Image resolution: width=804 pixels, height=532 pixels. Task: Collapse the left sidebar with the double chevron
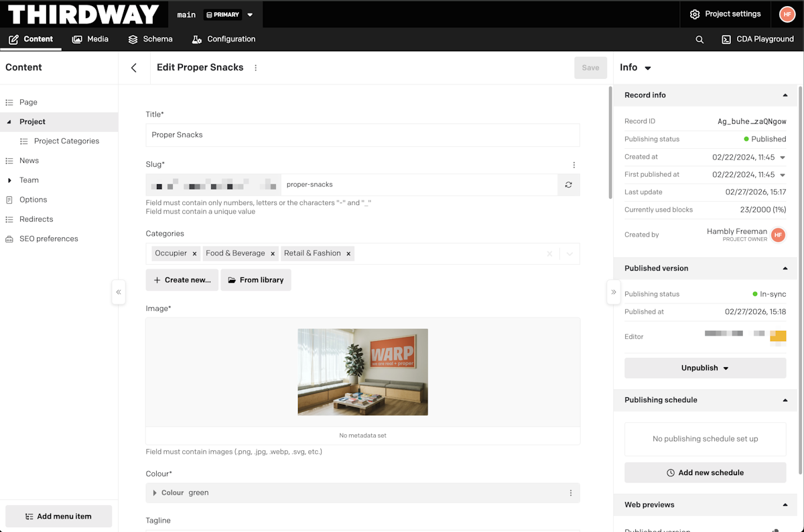click(x=119, y=292)
